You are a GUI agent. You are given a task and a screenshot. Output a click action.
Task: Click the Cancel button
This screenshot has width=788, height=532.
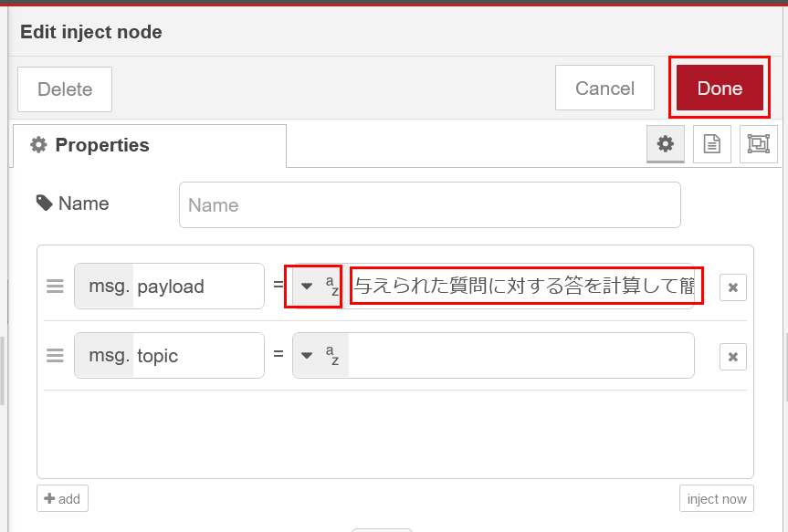tap(604, 88)
